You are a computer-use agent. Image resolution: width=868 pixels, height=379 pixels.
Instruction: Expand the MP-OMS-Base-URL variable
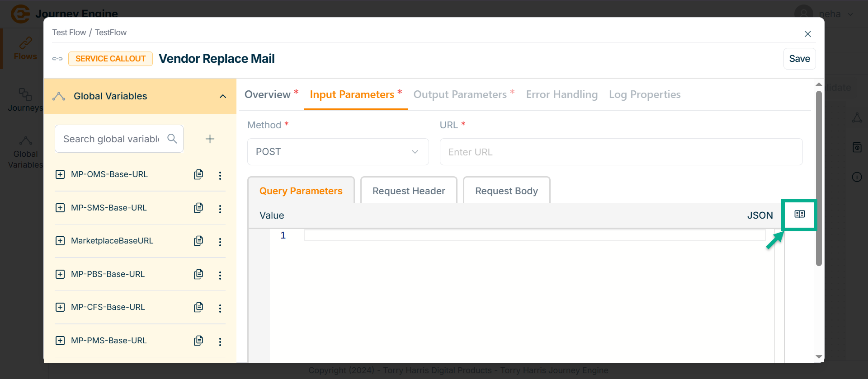click(60, 174)
